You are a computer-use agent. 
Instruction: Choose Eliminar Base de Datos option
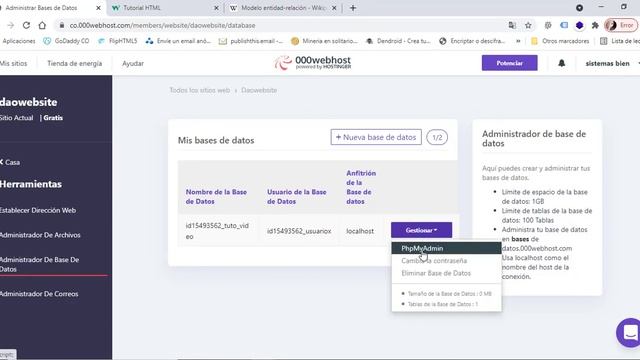[436, 273]
